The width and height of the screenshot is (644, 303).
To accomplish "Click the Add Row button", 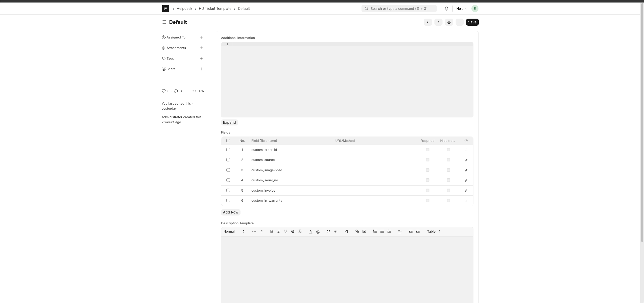I will (x=230, y=212).
